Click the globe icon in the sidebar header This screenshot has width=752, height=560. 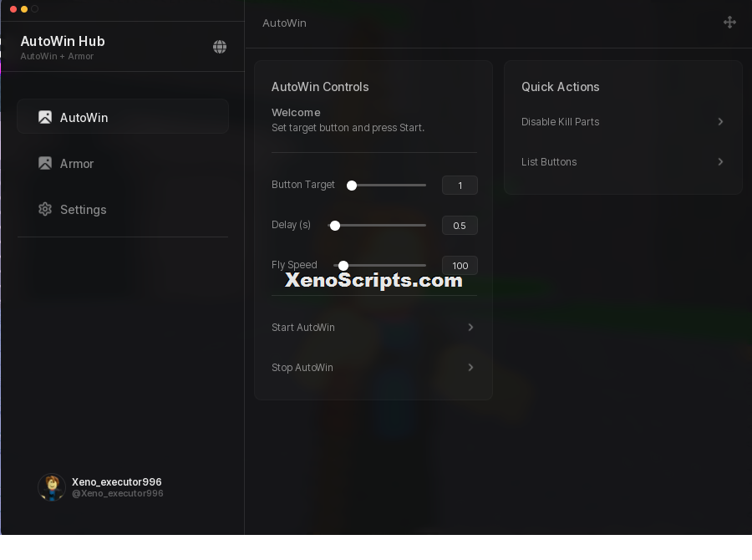(220, 47)
